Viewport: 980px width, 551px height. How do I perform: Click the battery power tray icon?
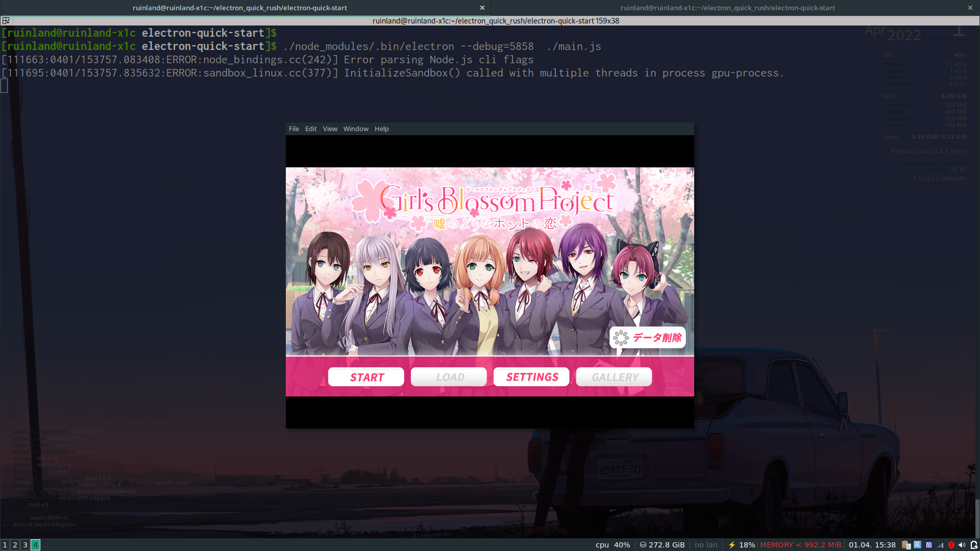[974, 545]
